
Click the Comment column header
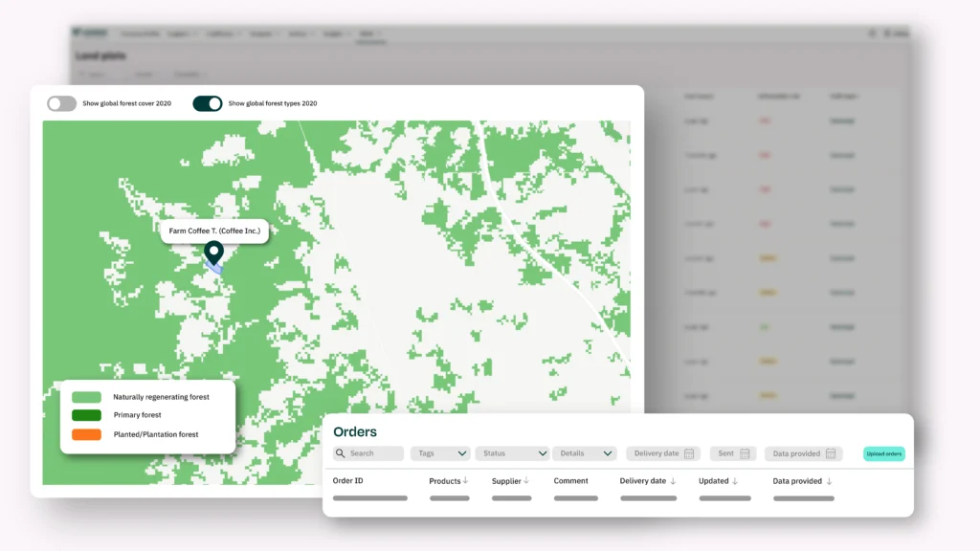(570, 481)
